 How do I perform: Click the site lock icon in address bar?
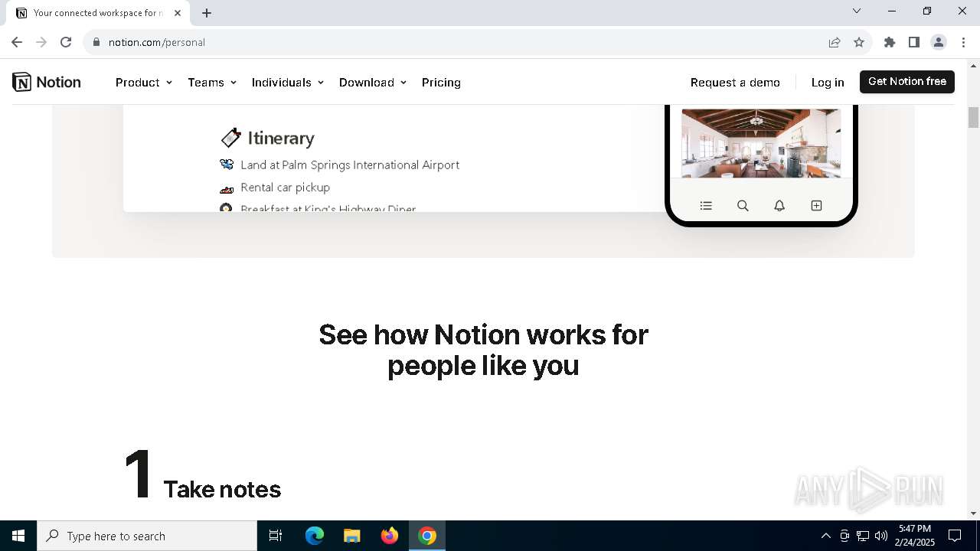[96, 42]
